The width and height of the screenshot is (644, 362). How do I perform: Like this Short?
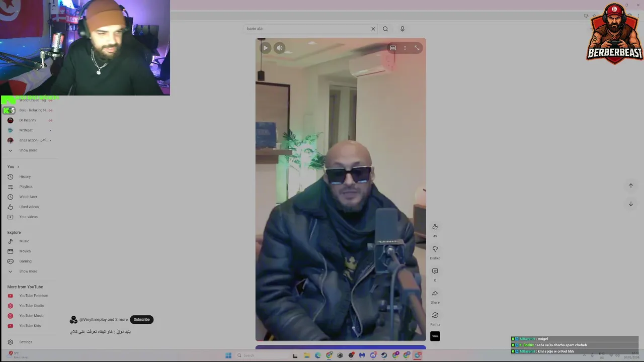[435, 227]
